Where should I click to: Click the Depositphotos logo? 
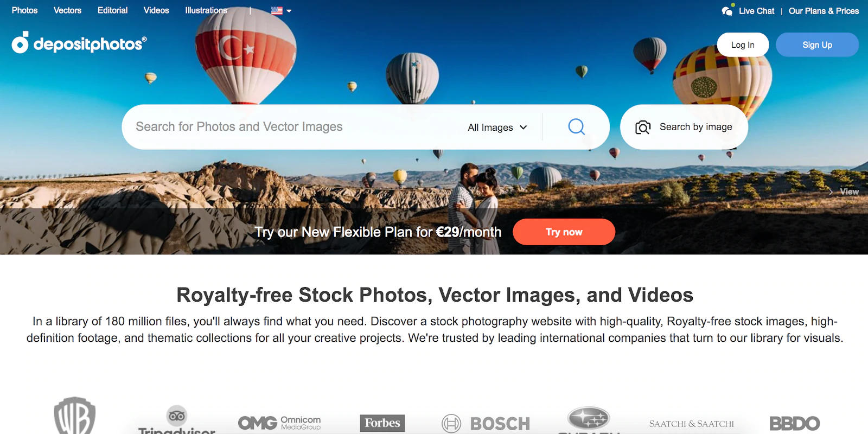79,43
